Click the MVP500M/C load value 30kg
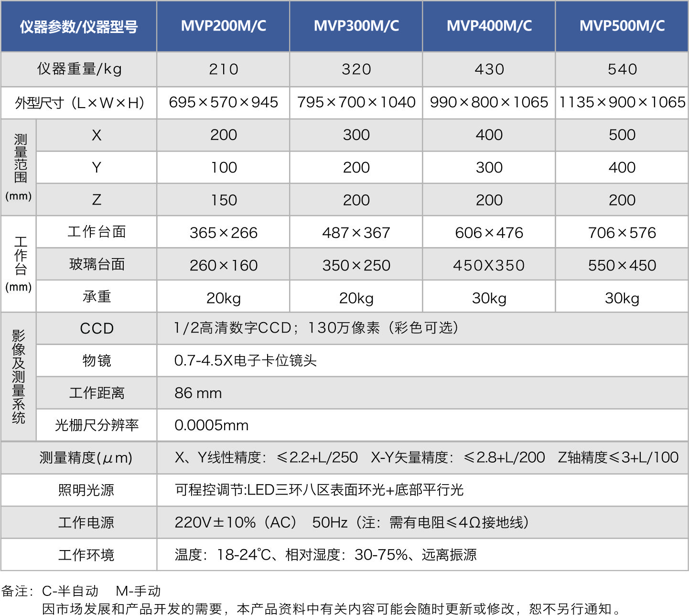 pyautogui.click(x=622, y=298)
